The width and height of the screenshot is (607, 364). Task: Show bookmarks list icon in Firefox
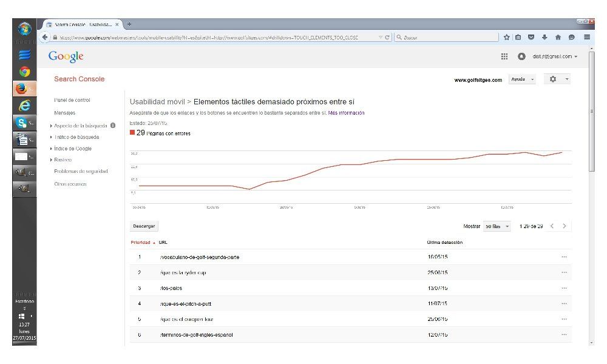pos(518,37)
